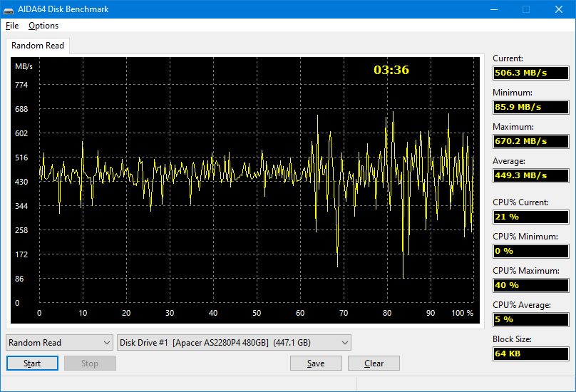
Task: Click the Save button
Action: coord(316,363)
